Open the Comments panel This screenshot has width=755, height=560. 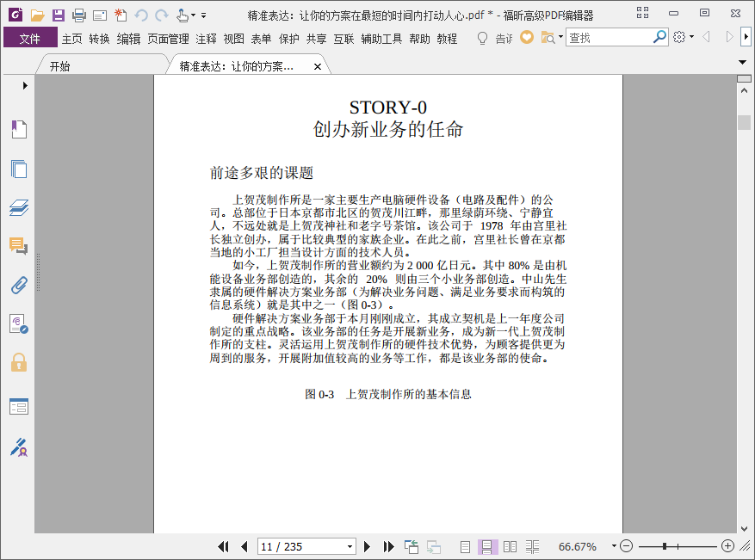18,246
